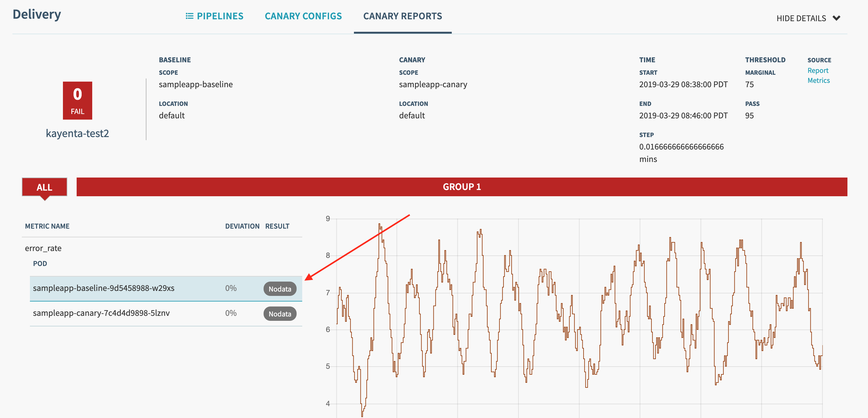Open the Report source link
Image resolution: width=868 pixels, height=418 pixels.
point(818,70)
